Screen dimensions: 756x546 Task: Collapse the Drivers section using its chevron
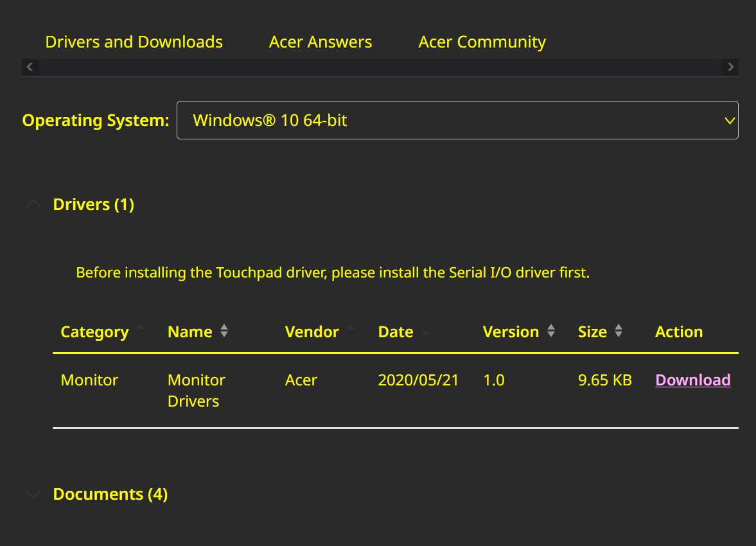tap(33, 205)
